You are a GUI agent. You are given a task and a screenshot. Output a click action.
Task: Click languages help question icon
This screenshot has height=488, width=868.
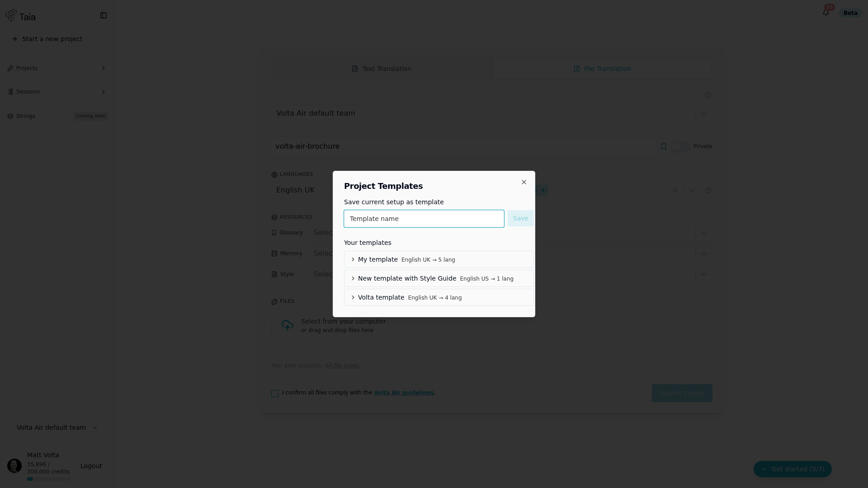[x=708, y=190]
